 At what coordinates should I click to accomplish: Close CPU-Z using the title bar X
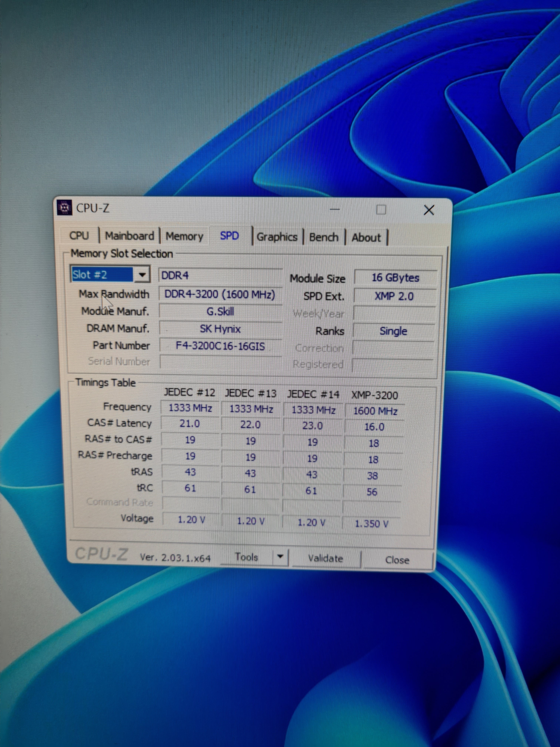429,210
